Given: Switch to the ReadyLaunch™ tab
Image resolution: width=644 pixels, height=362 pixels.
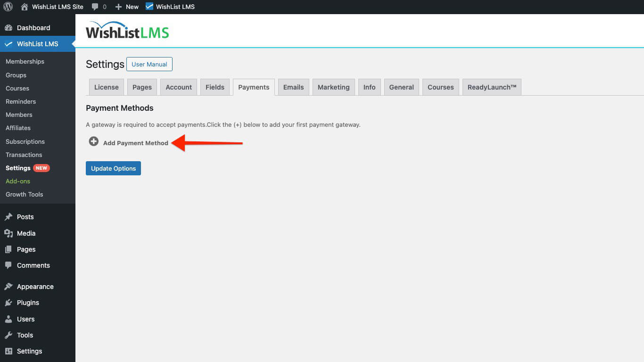Looking at the screenshot, I should coord(492,87).
